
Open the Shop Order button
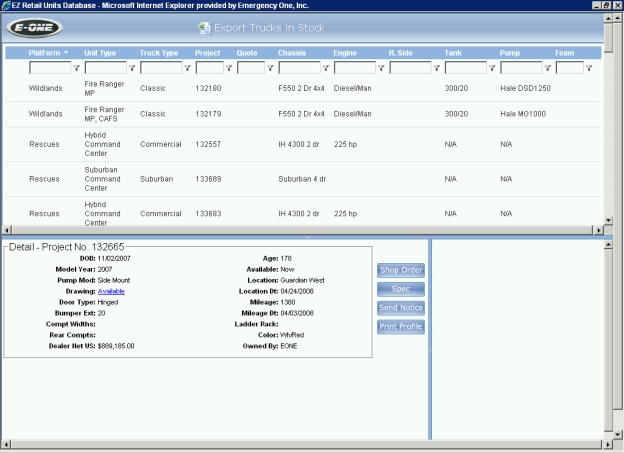pyautogui.click(x=401, y=270)
